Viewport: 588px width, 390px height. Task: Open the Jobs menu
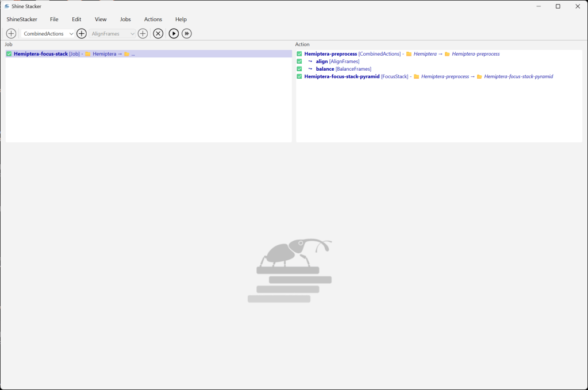point(125,20)
